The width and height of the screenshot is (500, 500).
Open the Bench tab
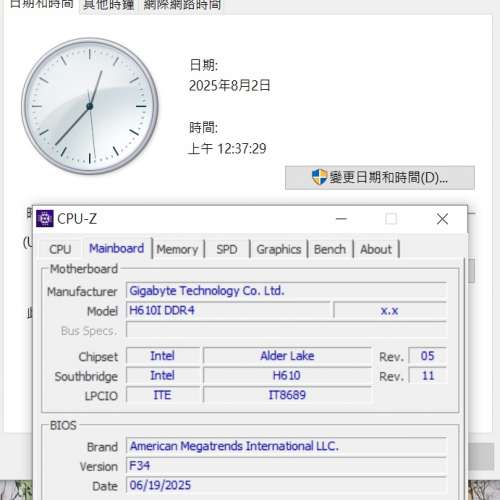[330, 249]
